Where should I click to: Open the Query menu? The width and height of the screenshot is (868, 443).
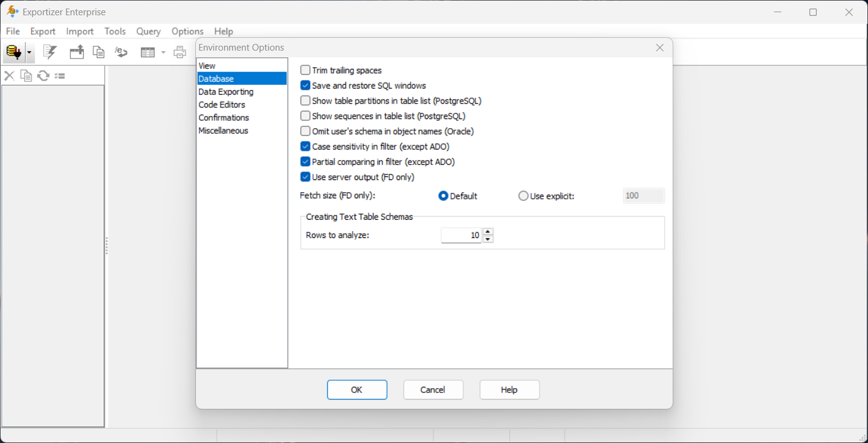click(148, 31)
